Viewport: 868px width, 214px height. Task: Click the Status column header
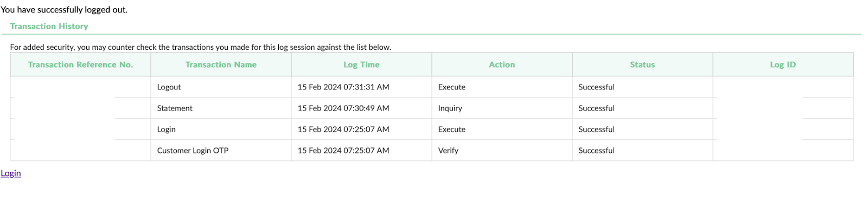642,64
